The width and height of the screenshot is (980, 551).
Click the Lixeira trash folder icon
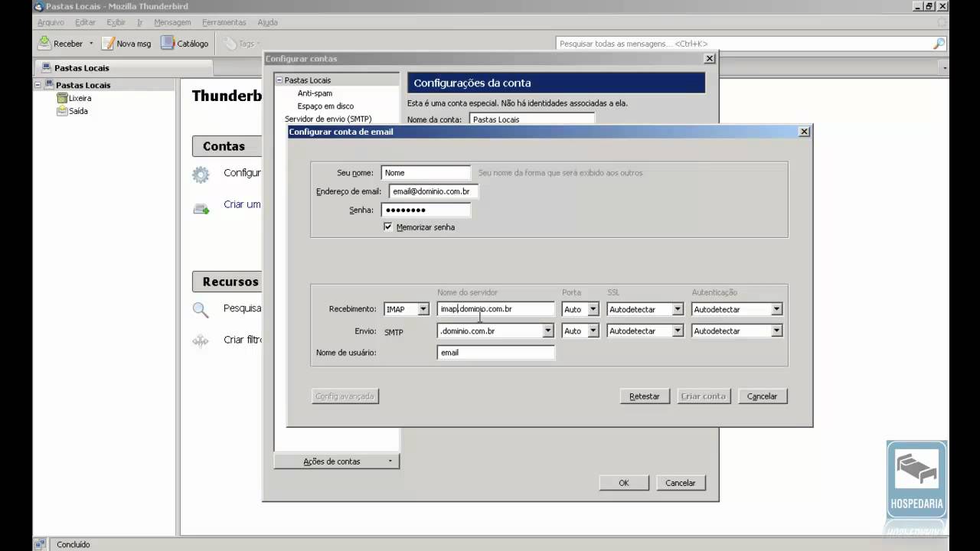point(62,98)
